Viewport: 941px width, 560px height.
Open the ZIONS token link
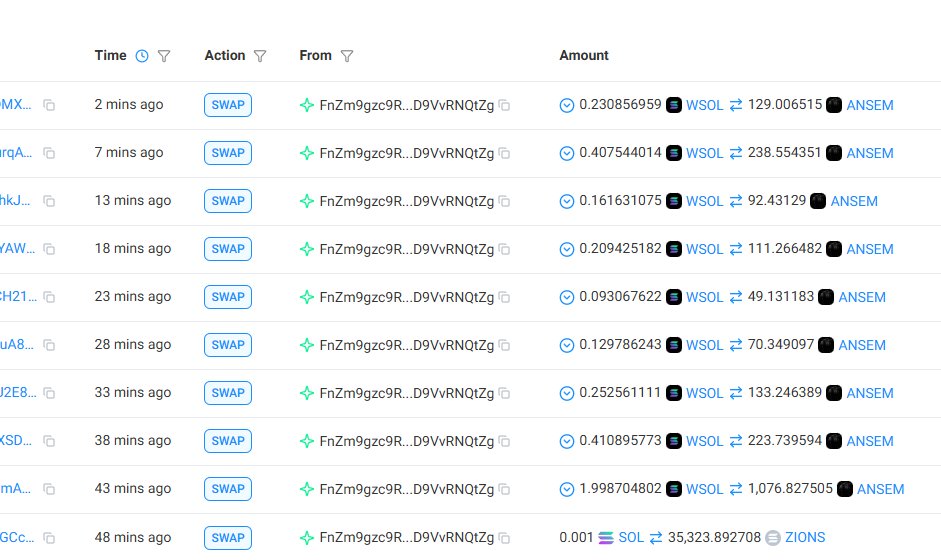click(x=805, y=537)
